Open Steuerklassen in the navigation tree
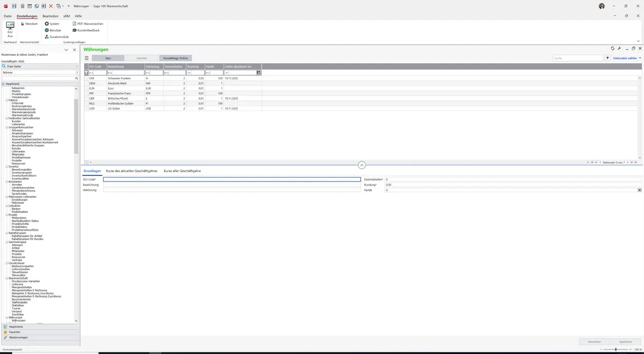 click(x=19, y=272)
